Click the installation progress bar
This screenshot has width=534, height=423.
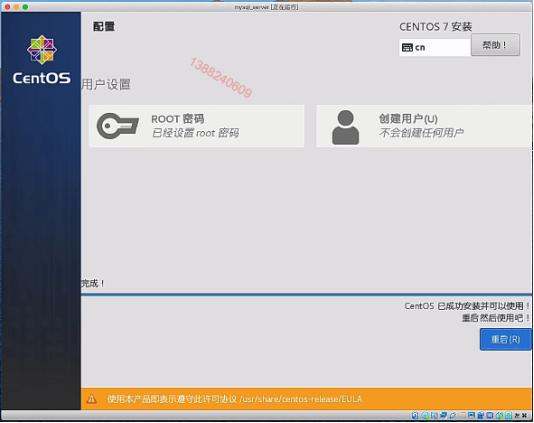[x=307, y=294]
